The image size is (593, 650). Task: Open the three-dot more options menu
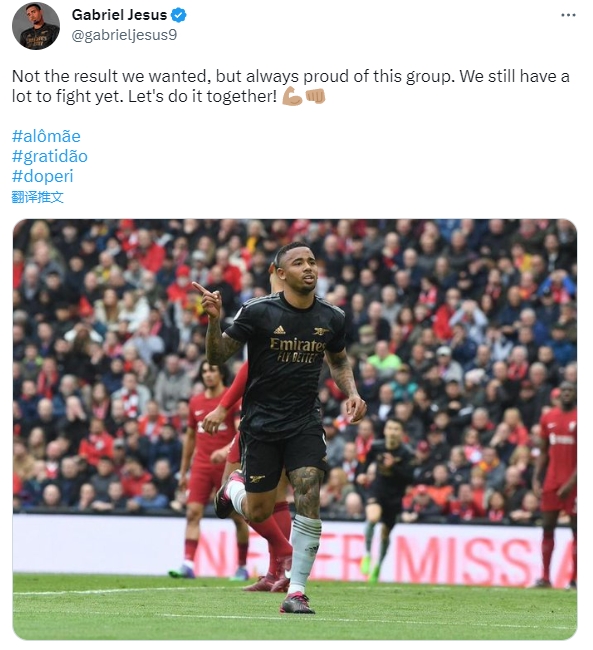pyautogui.click(x=568, y=15)
